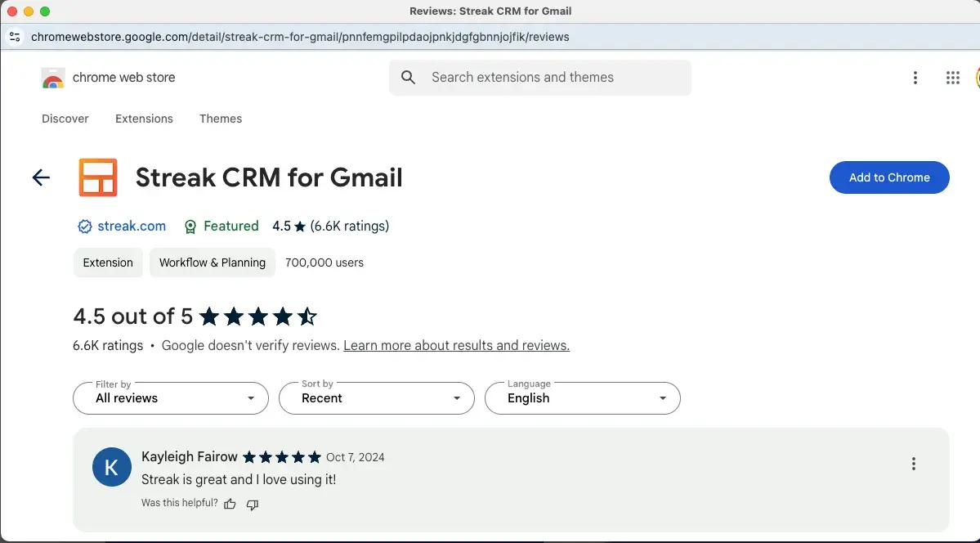The width and height of the screenshot is (980, 543).
Task: Click the Kayleigh Fairow reviewer name
Action: (x=190, y=456)
